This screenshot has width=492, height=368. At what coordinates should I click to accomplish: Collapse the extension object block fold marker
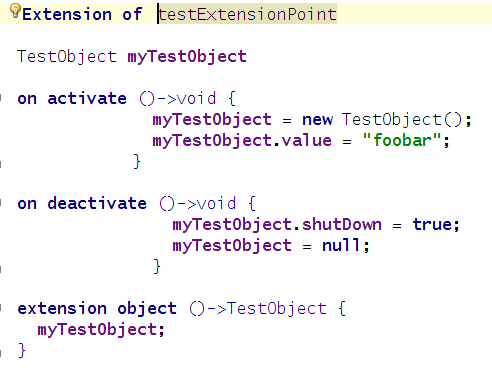click(x=1, y=308)
